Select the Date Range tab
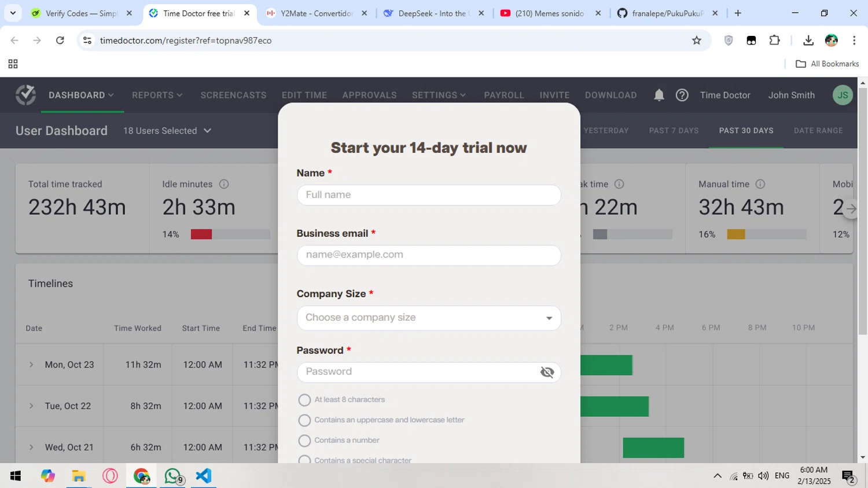Viewport: 868px width, 488px height. [x=818, y=131]
